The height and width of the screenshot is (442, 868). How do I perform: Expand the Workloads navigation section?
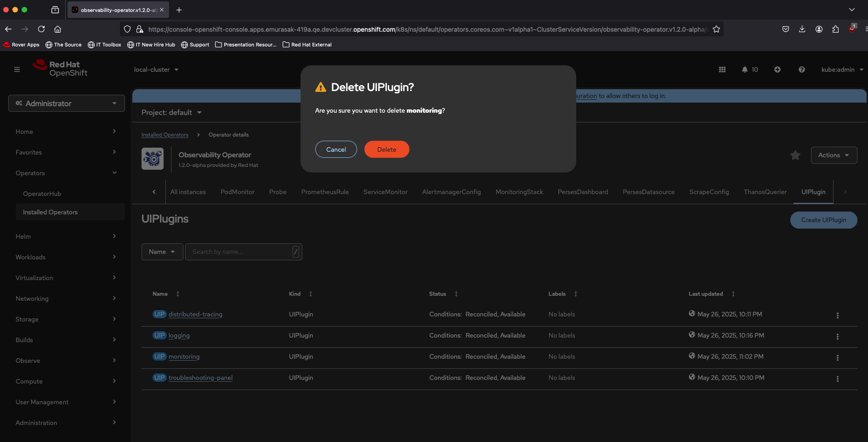[x=66, y=257]
